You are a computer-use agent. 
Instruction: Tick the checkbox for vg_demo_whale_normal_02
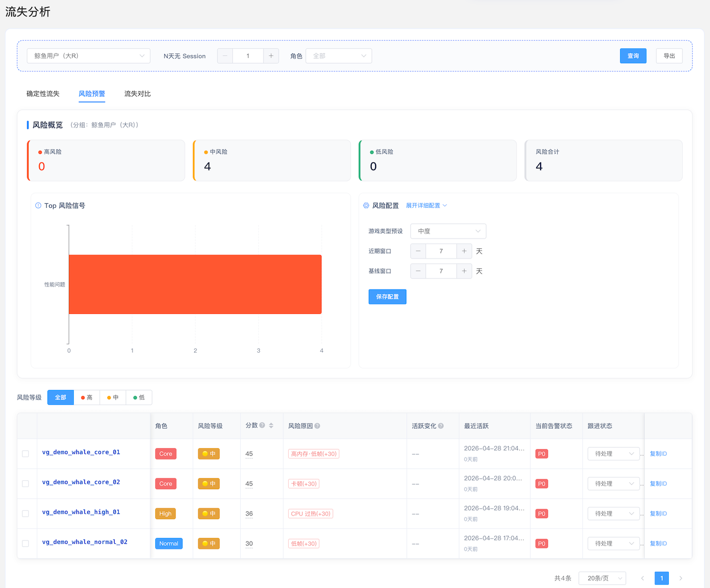(x=25, y=544)
